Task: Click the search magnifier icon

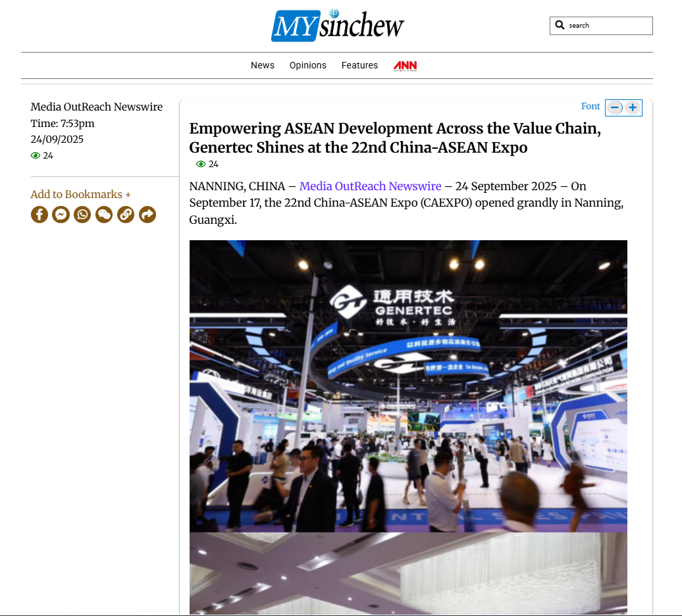Action: click(560, 26)
